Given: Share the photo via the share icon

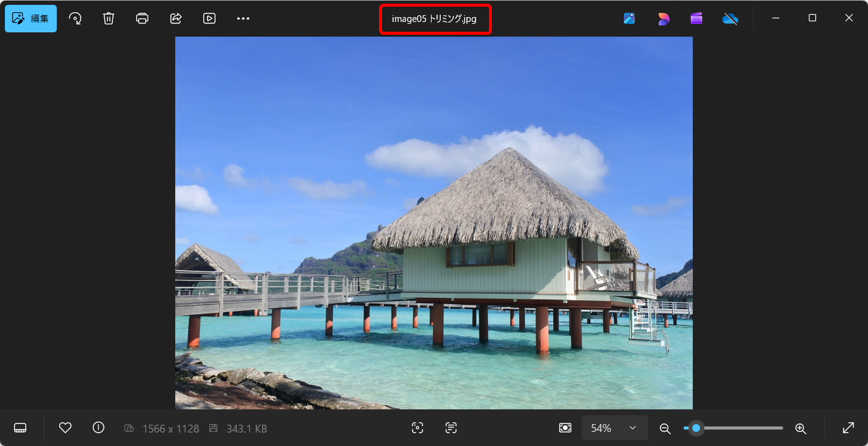Looking at the screenshot, I should [x=176, y=18].
